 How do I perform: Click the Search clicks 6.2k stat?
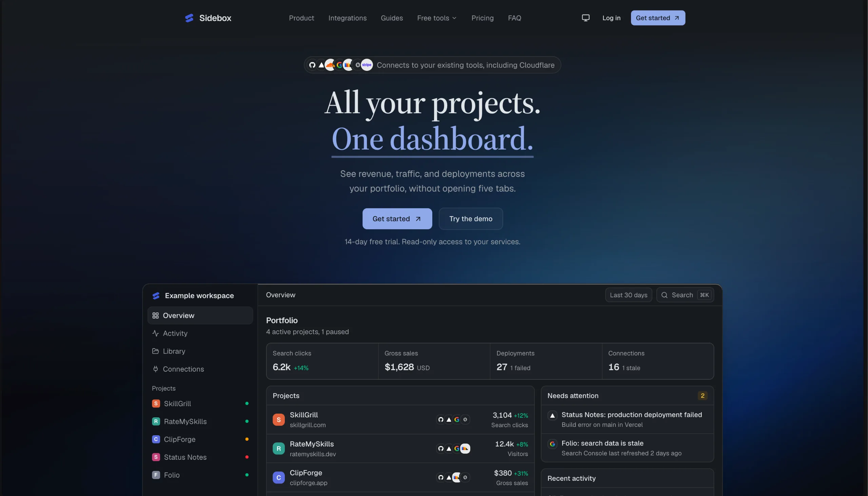[x=322, y=361]
